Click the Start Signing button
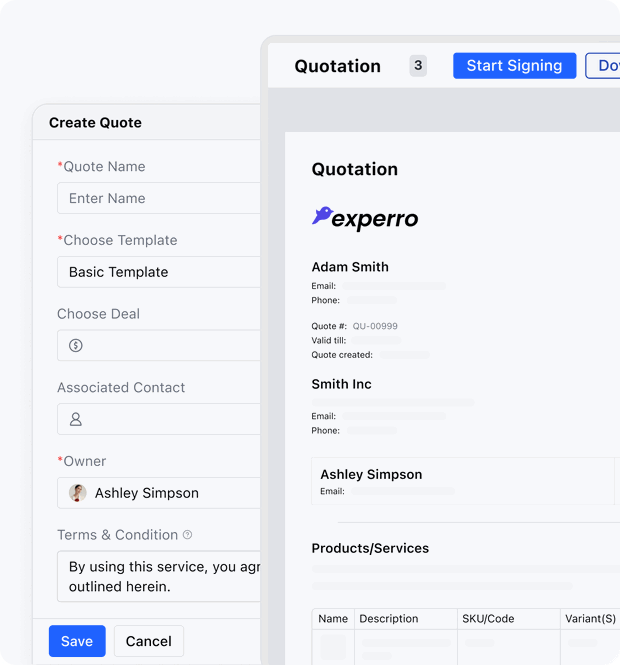The image size is (620, 665). tap(514, 66)
